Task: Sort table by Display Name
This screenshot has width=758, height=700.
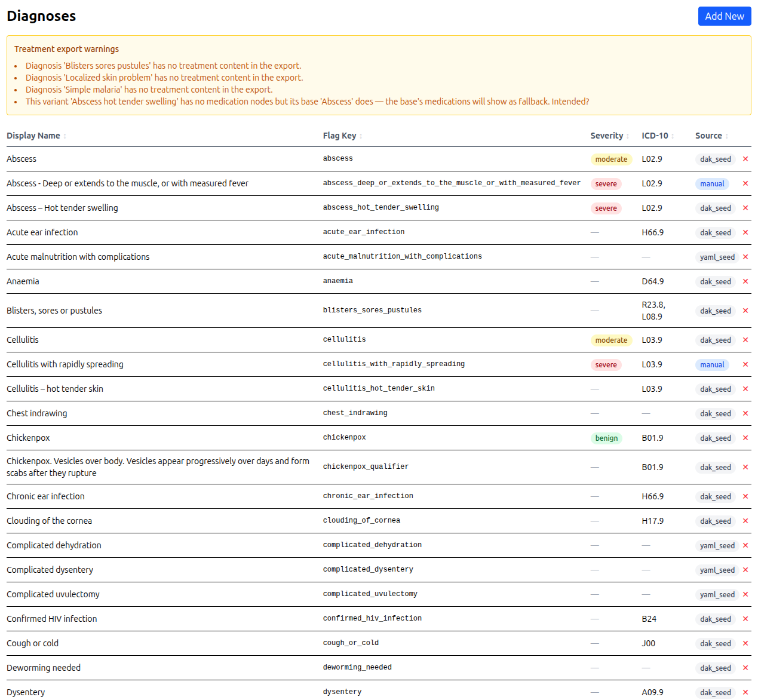Action: click(x=36, y=136)
